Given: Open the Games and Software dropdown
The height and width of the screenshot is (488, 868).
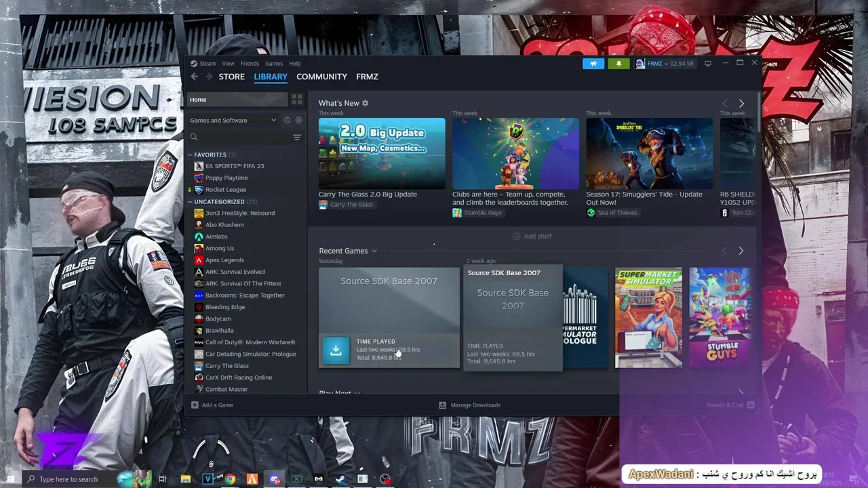Looking at the screenshot, I should (233, 120).
